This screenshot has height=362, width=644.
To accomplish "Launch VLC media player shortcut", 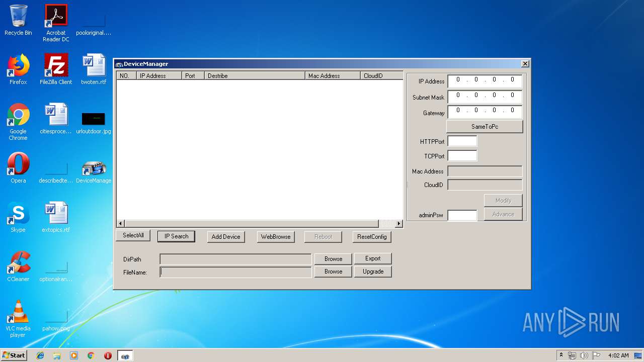I will (x=18, y=319).
